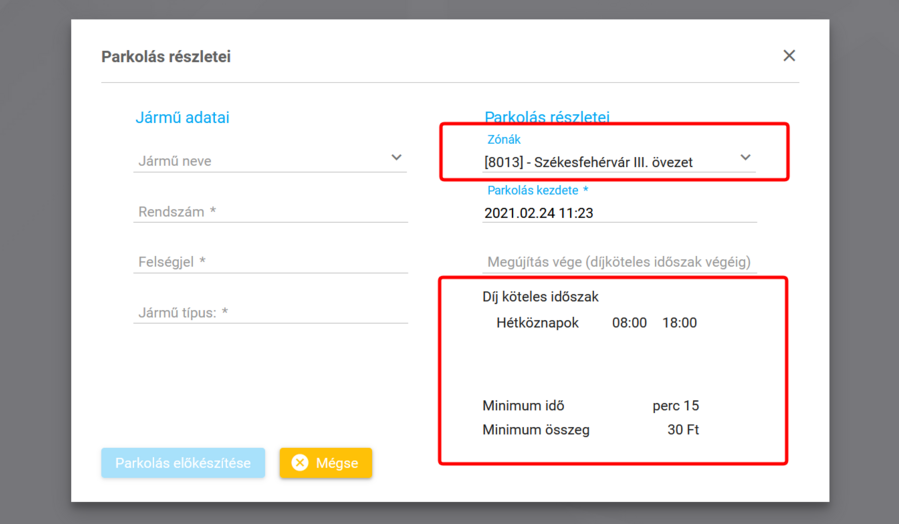
Task: Click the blue Jármű adatai heading
Action: point(182,118)
